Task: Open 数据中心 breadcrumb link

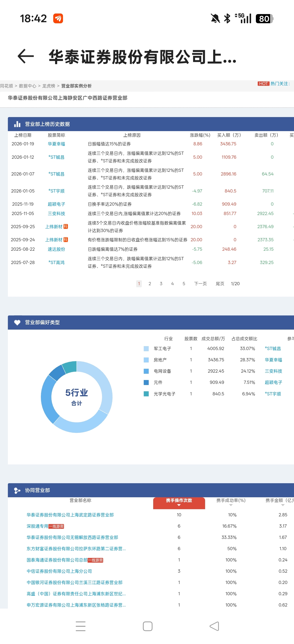Action: point(28,86)
